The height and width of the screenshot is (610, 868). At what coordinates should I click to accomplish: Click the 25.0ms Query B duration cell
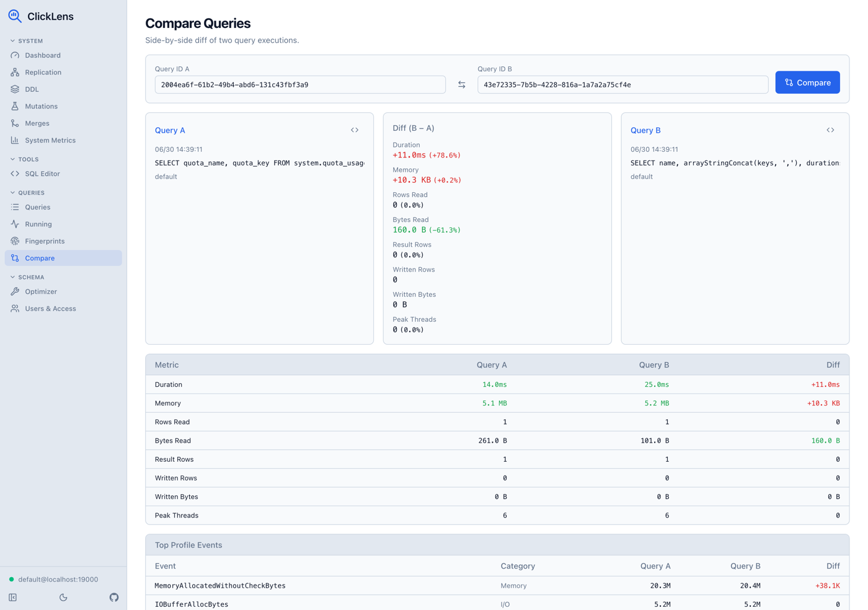pos(657,384)
